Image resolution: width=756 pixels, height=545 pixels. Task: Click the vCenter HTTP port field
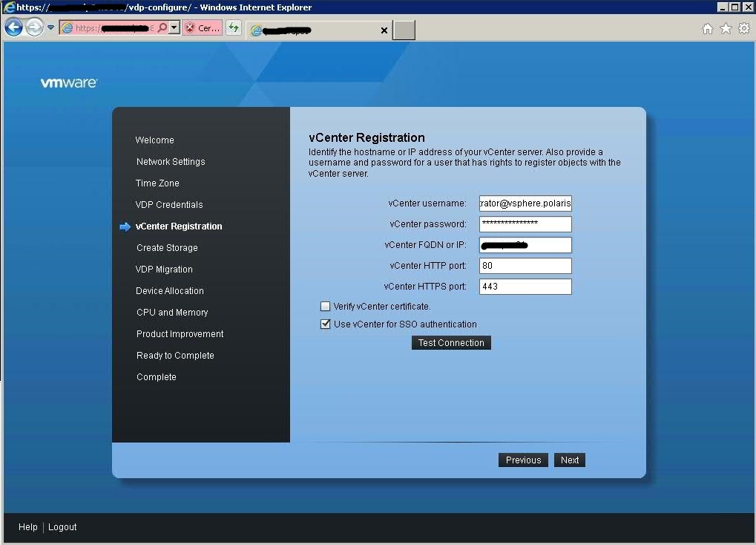[x=525, y=266]
